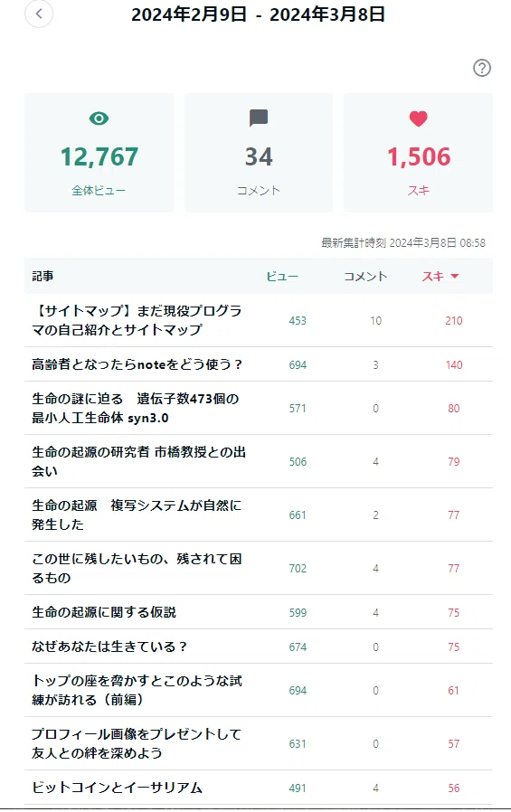Sort by the スキ column header
The image size is (511, 812).
click(433, 277)
